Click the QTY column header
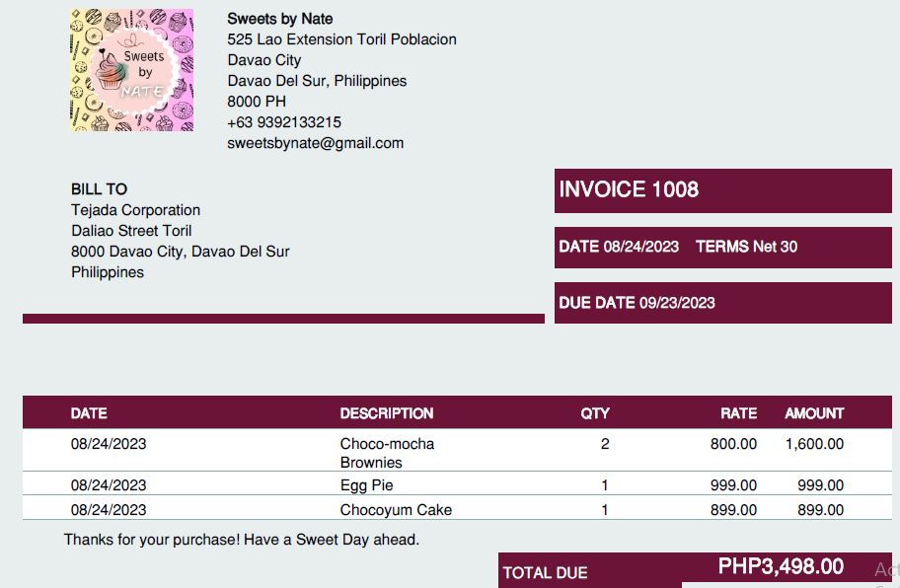 point(595,413)
